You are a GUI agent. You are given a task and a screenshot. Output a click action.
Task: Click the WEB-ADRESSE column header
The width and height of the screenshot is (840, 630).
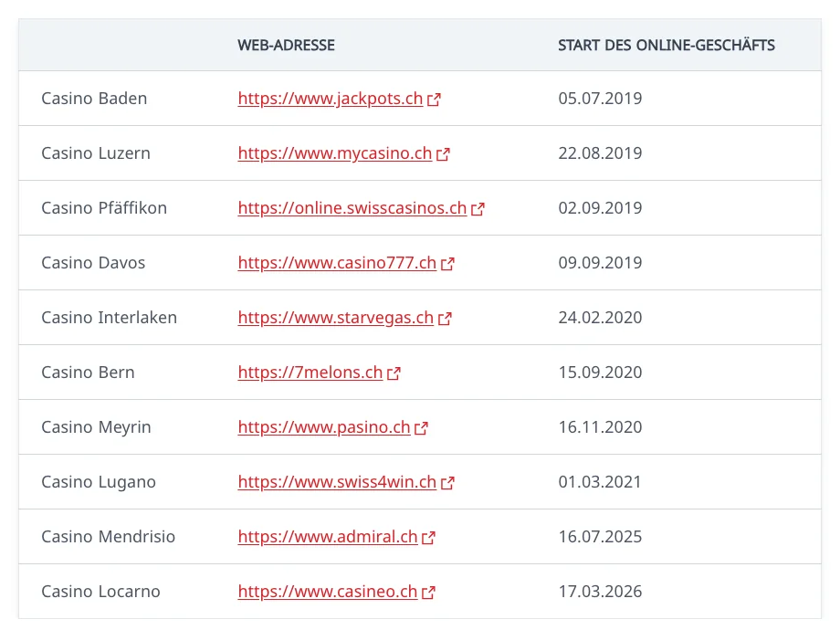click(x=286, y=45)
